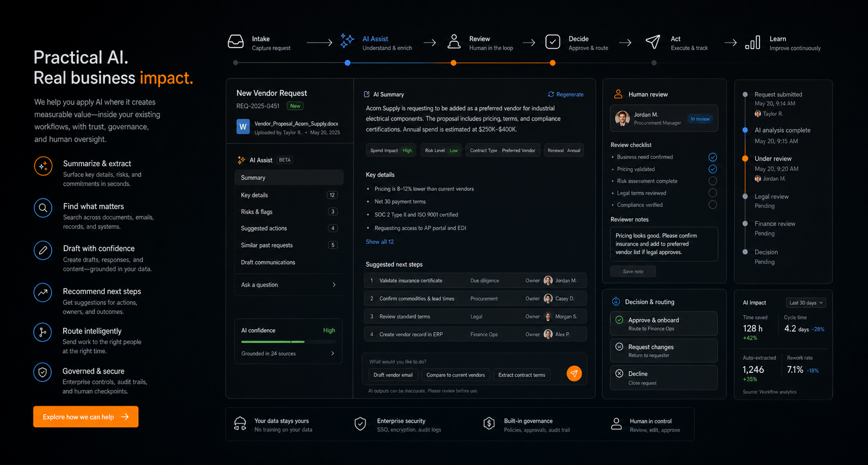
Task: Click the Enterprise security shield icon
Action: pos(360,423)
